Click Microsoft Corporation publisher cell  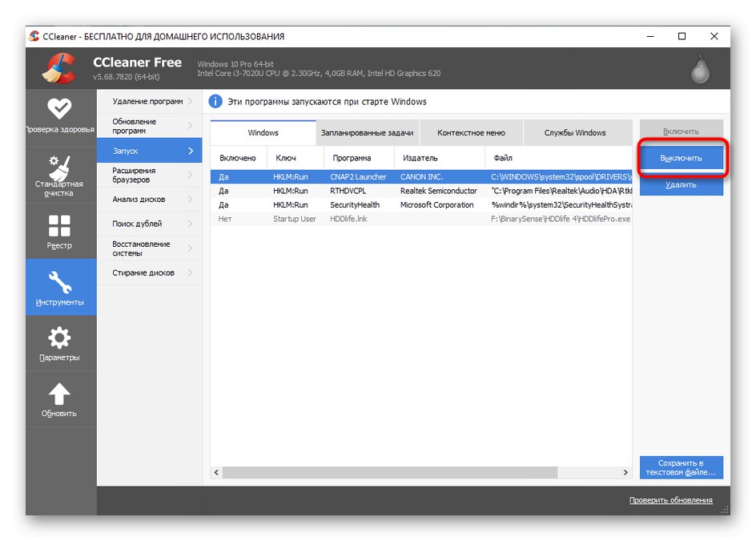(436, 204)
